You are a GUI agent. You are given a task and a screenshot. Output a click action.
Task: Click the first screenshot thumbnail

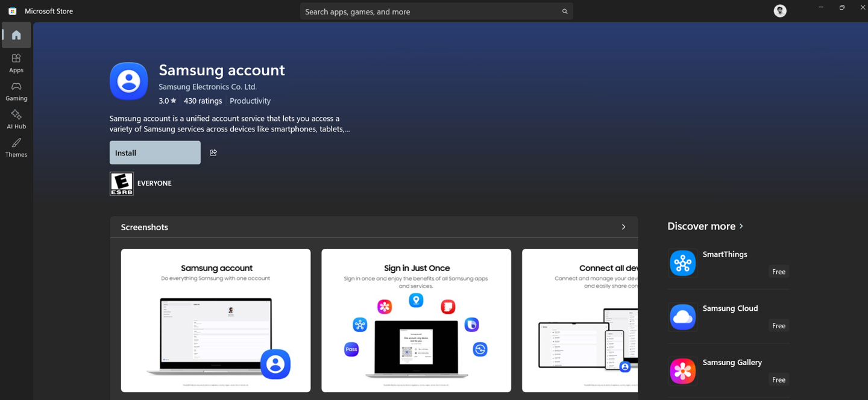click(215, 320)
